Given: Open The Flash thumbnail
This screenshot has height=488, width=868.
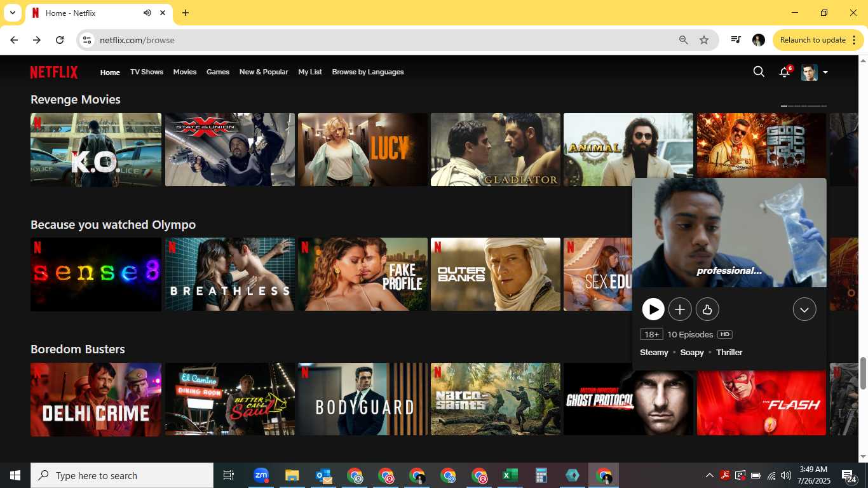Looking at the screenshot, I should pos(761,403).
